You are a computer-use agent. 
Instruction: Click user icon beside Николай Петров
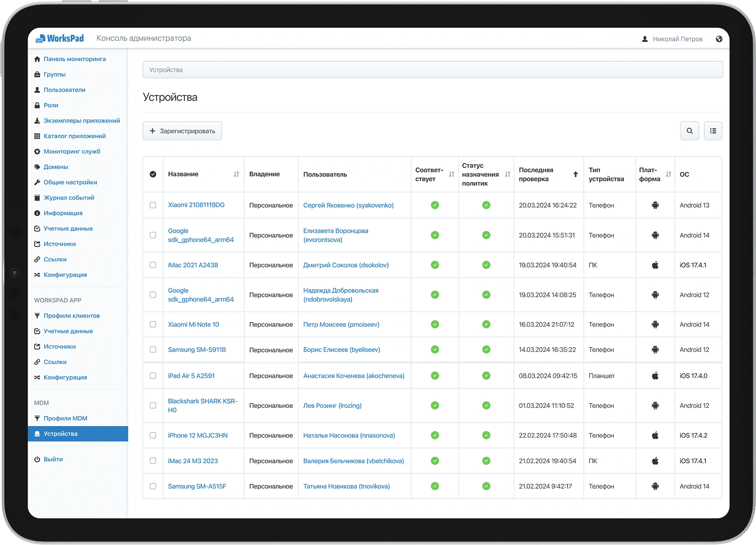[x=645, y=39]
